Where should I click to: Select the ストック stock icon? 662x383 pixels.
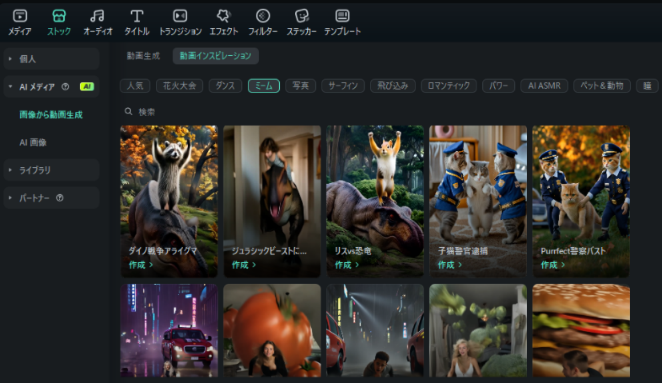pyautogui.click(x=59, y=16)
